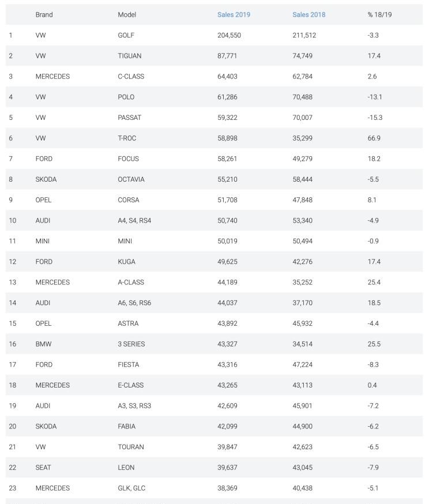This screenshot has height=504, width=429.
Task: Select the TIGUAN model cell
Action: coord(130,55)
